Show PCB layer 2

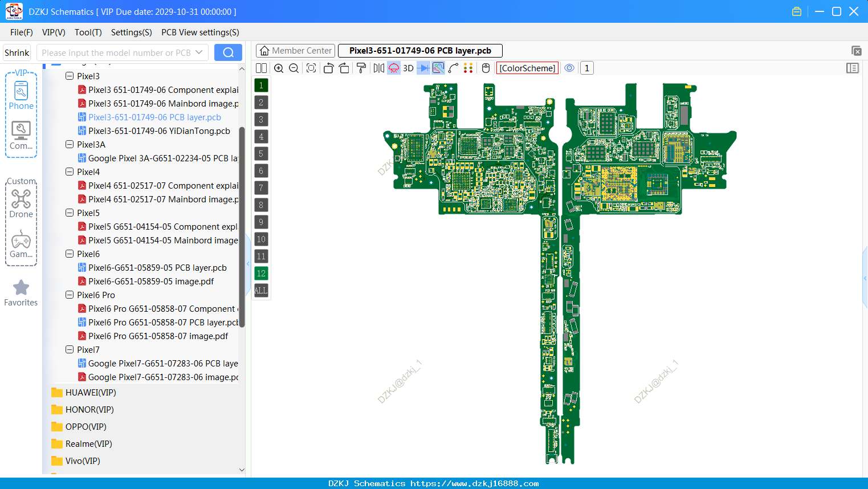click(x=261, y=103)
